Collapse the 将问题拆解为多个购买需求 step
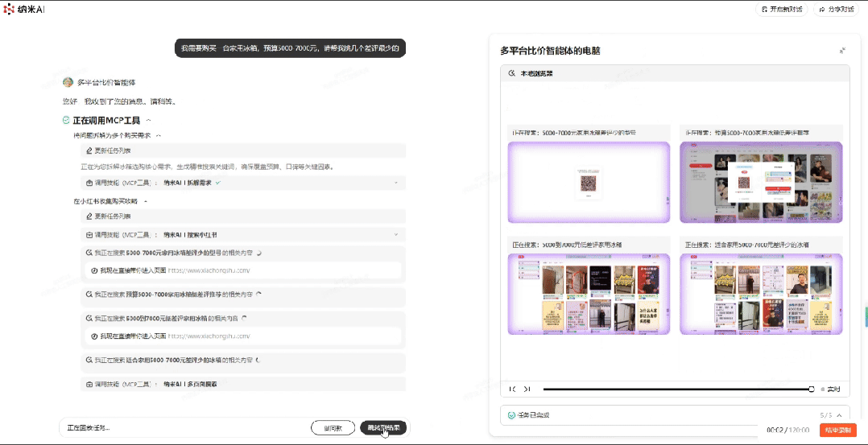 pyautogui.click(x=159, y=136)
